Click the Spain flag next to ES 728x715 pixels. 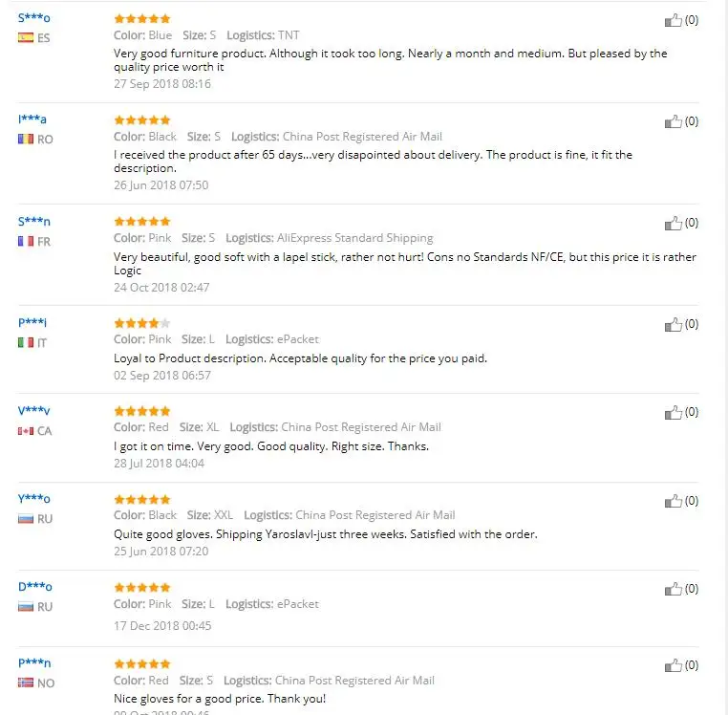point(26,37)
